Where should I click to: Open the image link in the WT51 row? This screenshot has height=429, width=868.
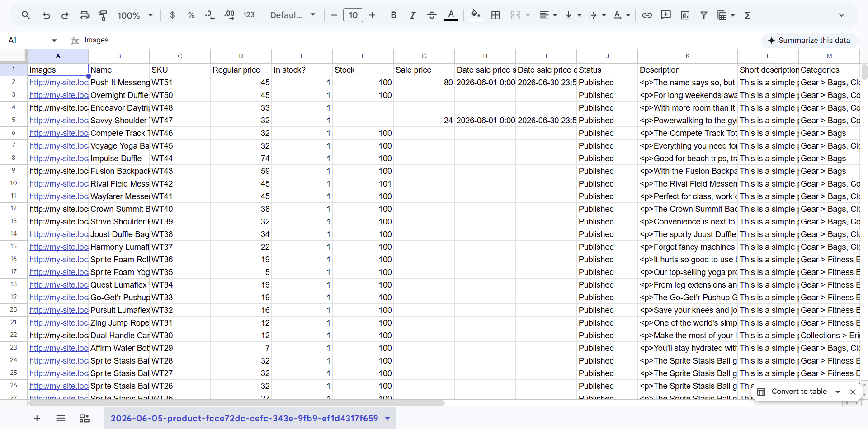click(x=58, y=83)
